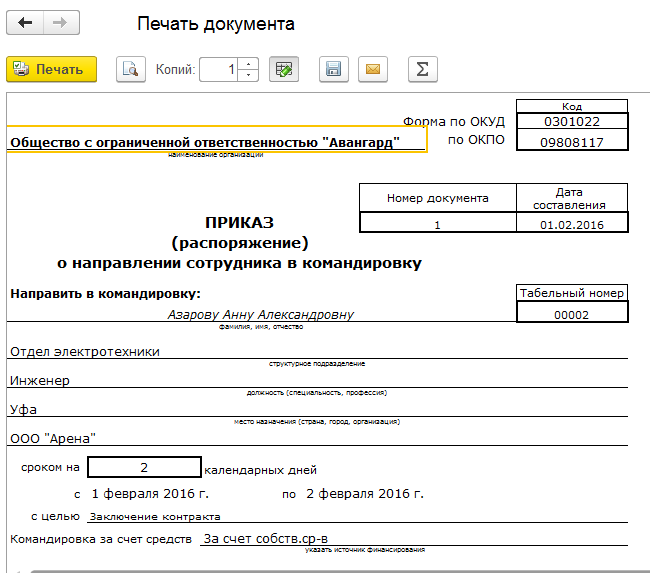Toggle the document edit mode icon
Screen dimensions: 650x573
pos(284,69)
